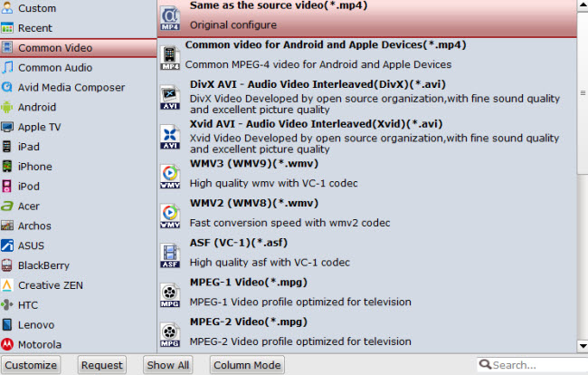The image size is (588, 375).
Task: Click the ASF (VC-1) film icon
Action: (x=170, y=255)
